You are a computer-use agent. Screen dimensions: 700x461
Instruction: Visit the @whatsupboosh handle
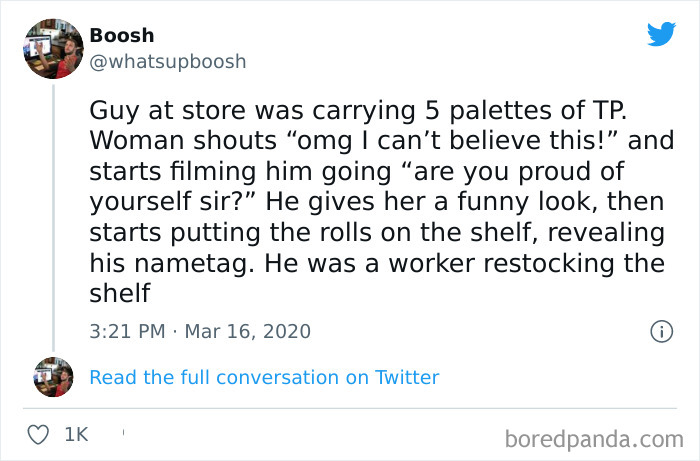(167, 61)
